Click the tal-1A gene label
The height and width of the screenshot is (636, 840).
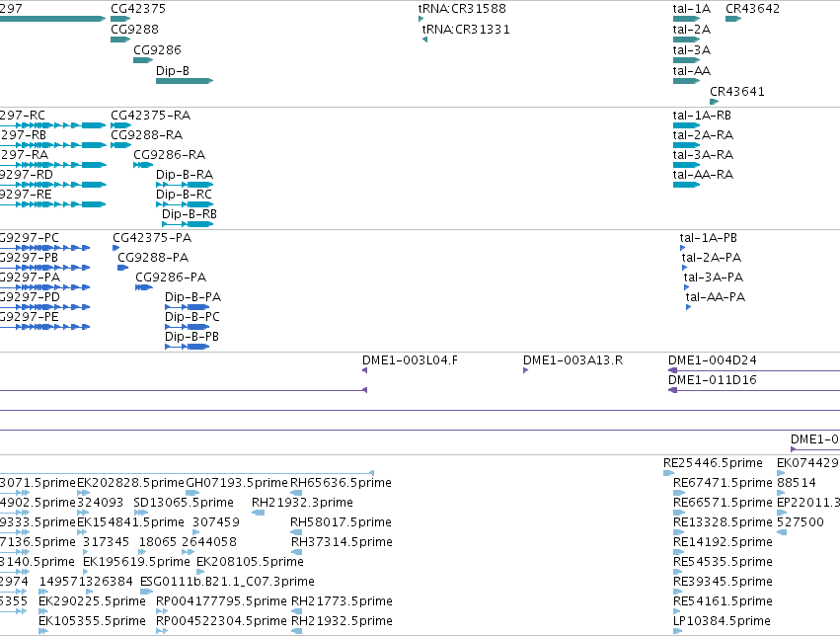click(692, 9)
